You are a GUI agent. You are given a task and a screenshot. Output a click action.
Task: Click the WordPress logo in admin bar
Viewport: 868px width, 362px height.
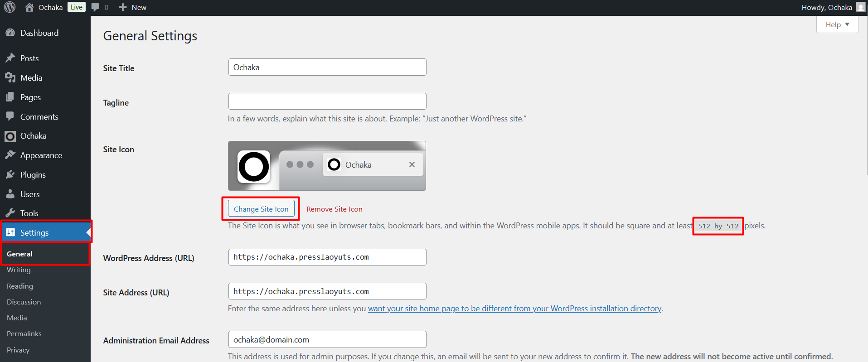(x=10, y=7)
